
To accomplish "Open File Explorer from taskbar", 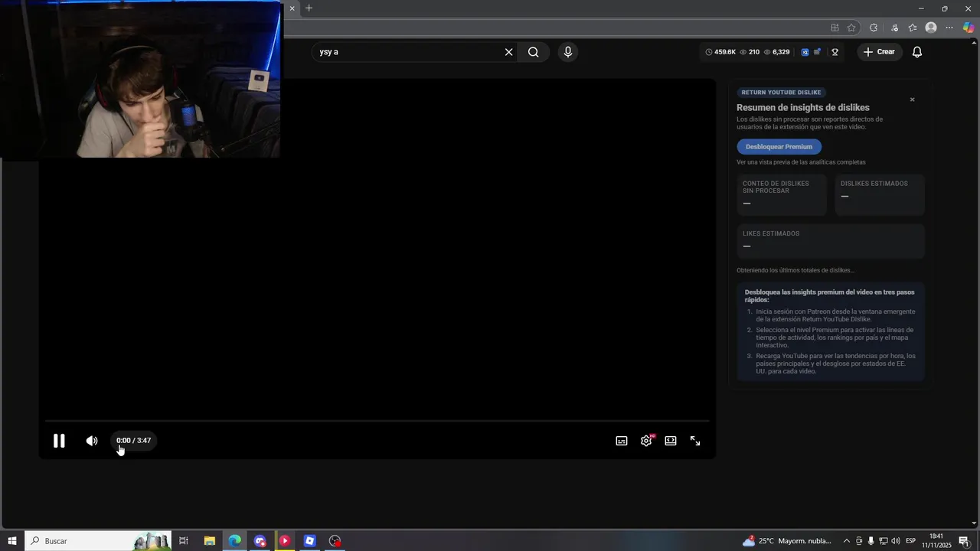I will (209, 541).
